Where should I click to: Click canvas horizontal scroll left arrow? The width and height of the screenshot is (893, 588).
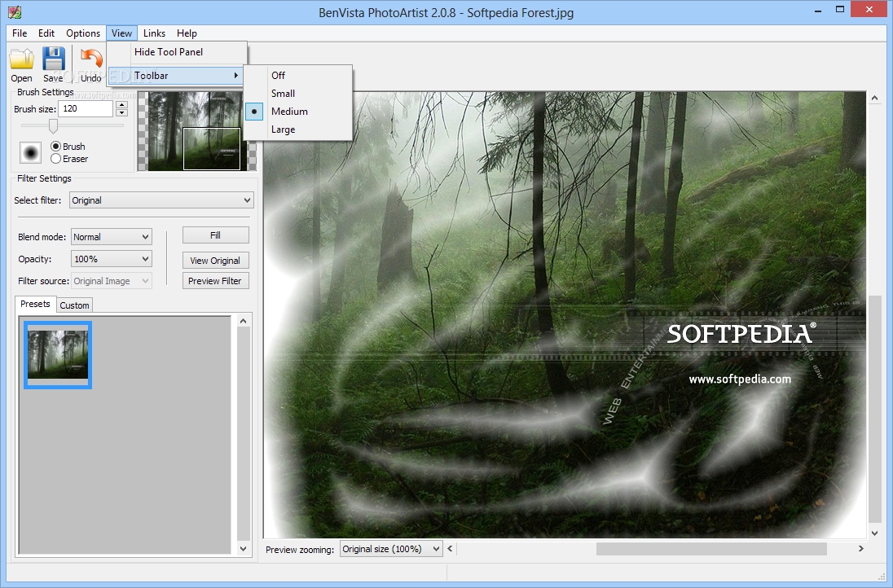click(450, 549)
